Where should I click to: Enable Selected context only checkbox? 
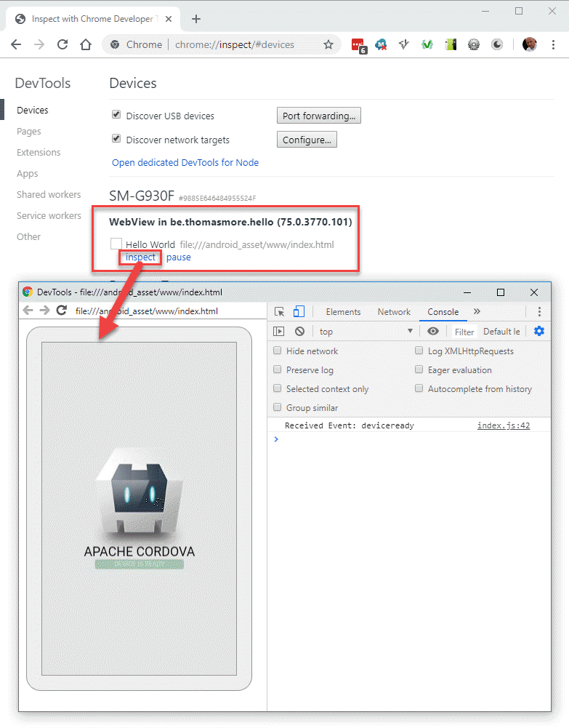pyautogui.click(x=278, y=388)
